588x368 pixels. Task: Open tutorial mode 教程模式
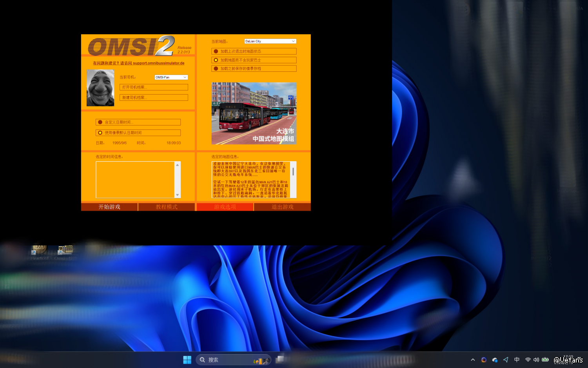pos(167,207)
